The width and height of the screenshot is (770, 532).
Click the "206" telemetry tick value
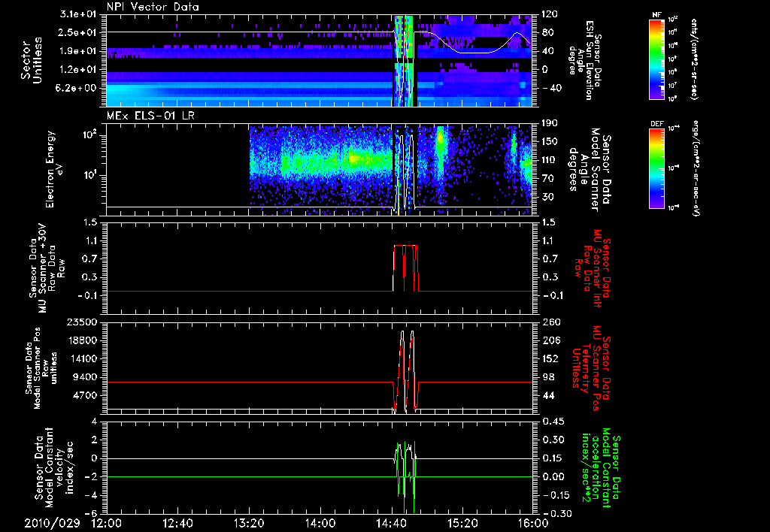[550, 340]
